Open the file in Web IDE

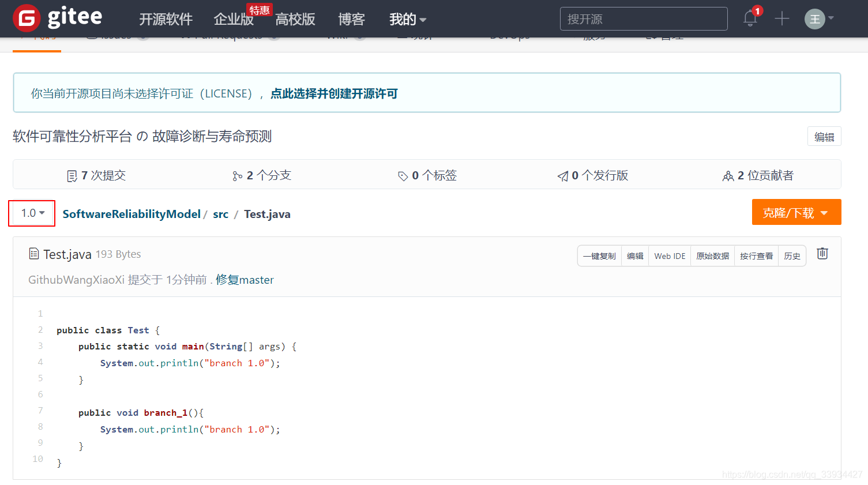pyautogui.click(x=670, y=256)
